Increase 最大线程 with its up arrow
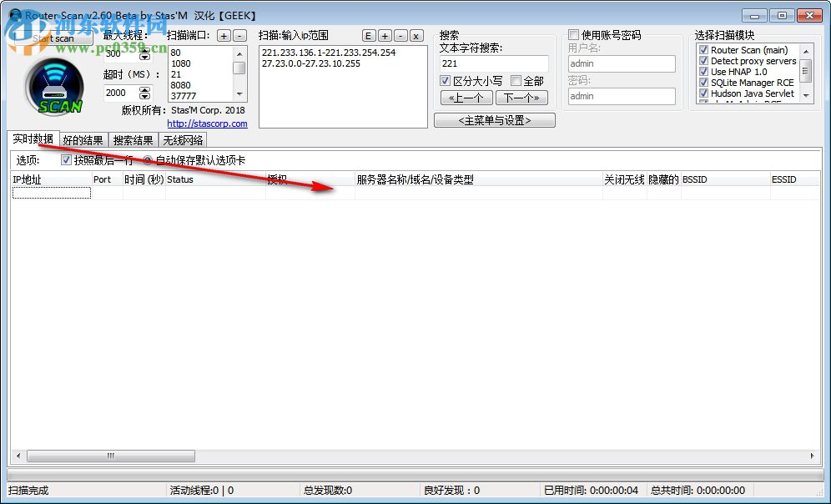The height and width of the screenshot is (504, 831). (144, 52)
